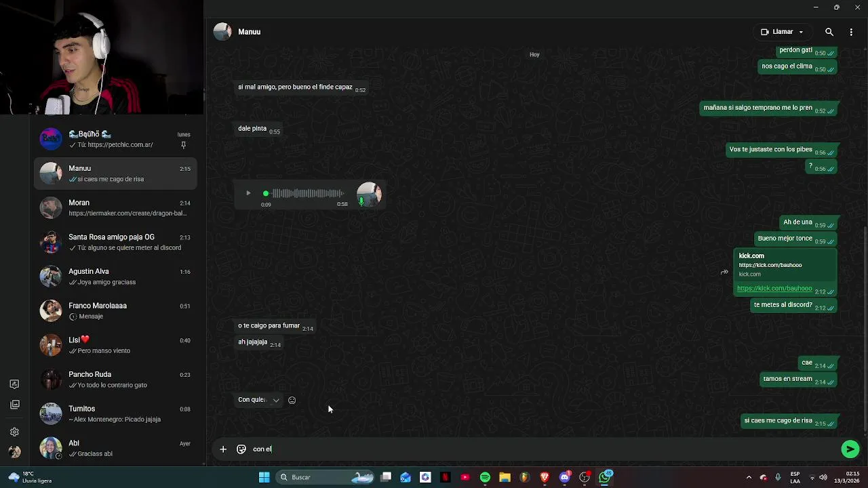Open Netflix from the taskbar
Image resolution: width=868 pixels, height=488 pixels.
[445, 477]
